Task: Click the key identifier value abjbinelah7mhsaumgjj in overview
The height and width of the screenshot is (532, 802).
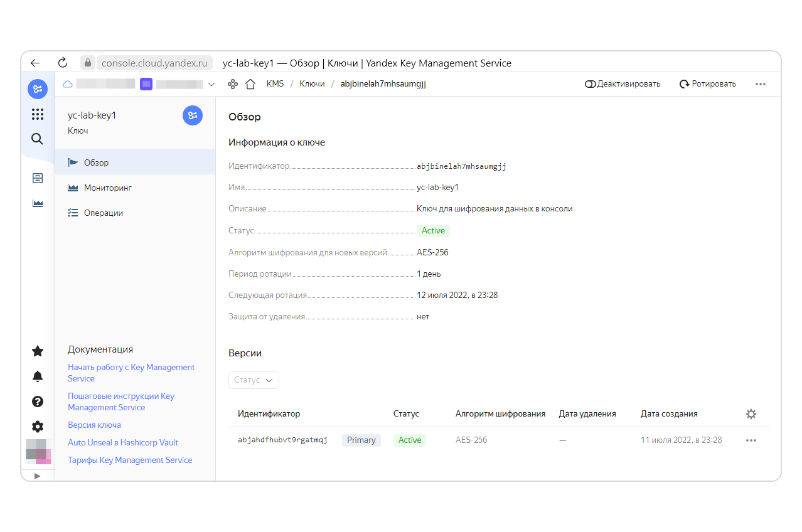Action: [461, 166]
